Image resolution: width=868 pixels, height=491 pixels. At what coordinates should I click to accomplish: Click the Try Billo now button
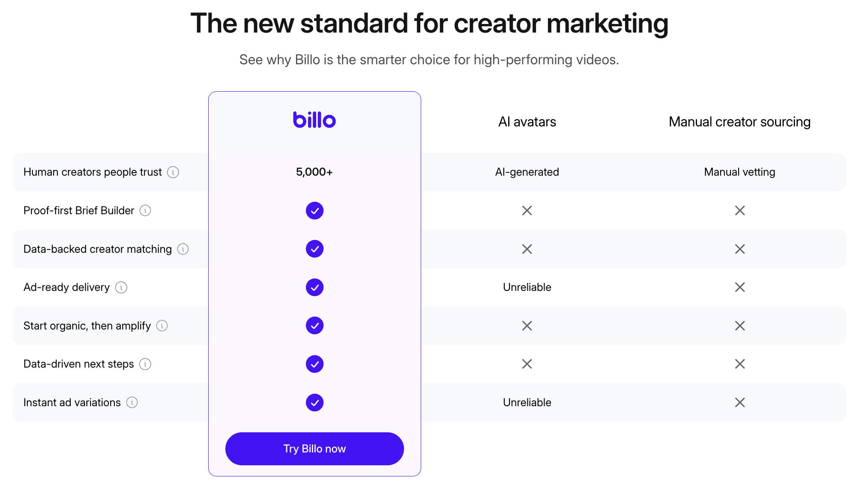point(314,449)
